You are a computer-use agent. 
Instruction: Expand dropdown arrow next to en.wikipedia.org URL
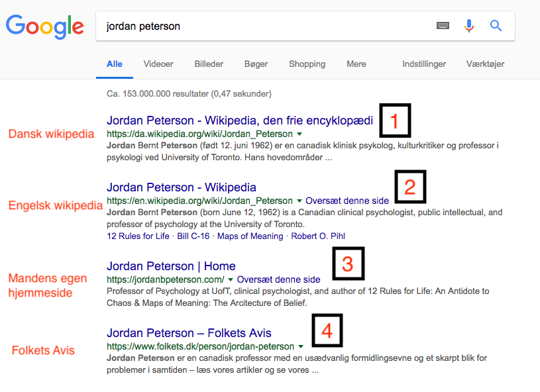point(299,201)
